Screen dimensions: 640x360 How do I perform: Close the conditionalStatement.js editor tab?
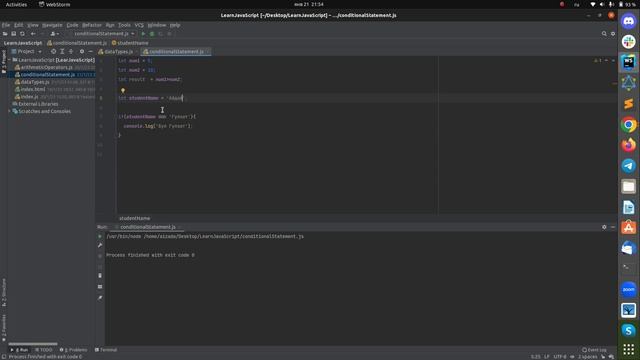click(x=208, y=52)
